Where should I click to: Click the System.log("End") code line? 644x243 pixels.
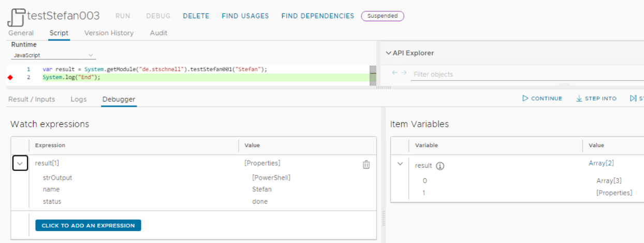point(71,77)
